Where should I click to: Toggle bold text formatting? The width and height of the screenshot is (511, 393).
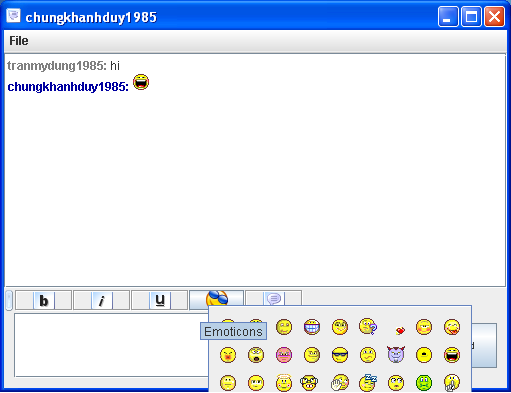click(44, 300)
